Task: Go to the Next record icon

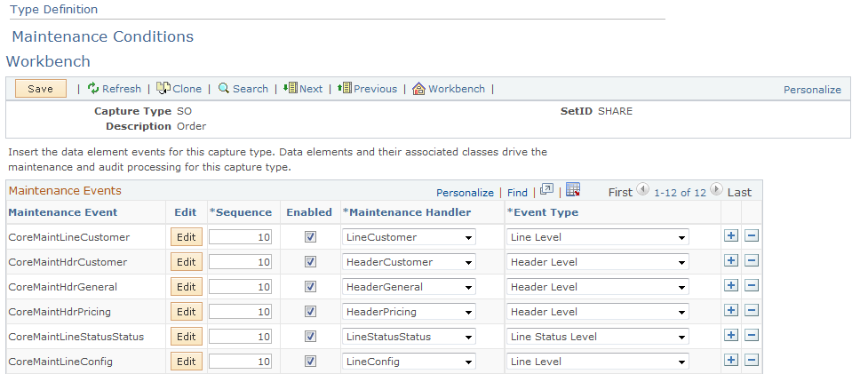Action: pyautogui.click(x=291, y=89)
